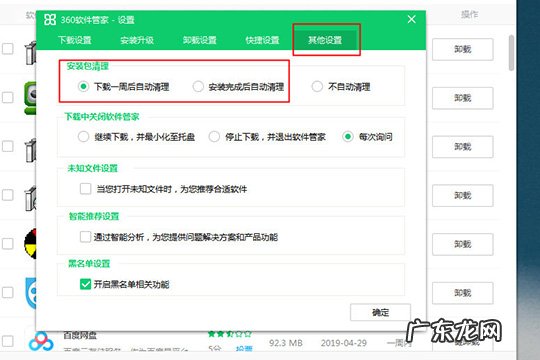Select the 卸载设置 tab
Image resolution: width=540 pixels, height=360 pixels.
pyautogui.click(x=200, y=40)
